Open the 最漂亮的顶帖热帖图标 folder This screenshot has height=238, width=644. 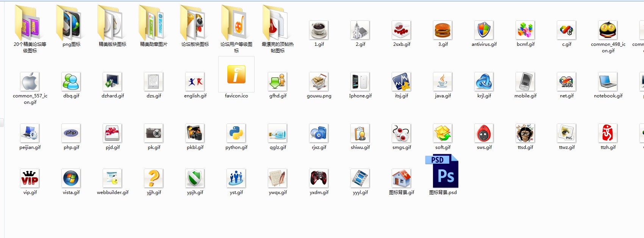278,23
